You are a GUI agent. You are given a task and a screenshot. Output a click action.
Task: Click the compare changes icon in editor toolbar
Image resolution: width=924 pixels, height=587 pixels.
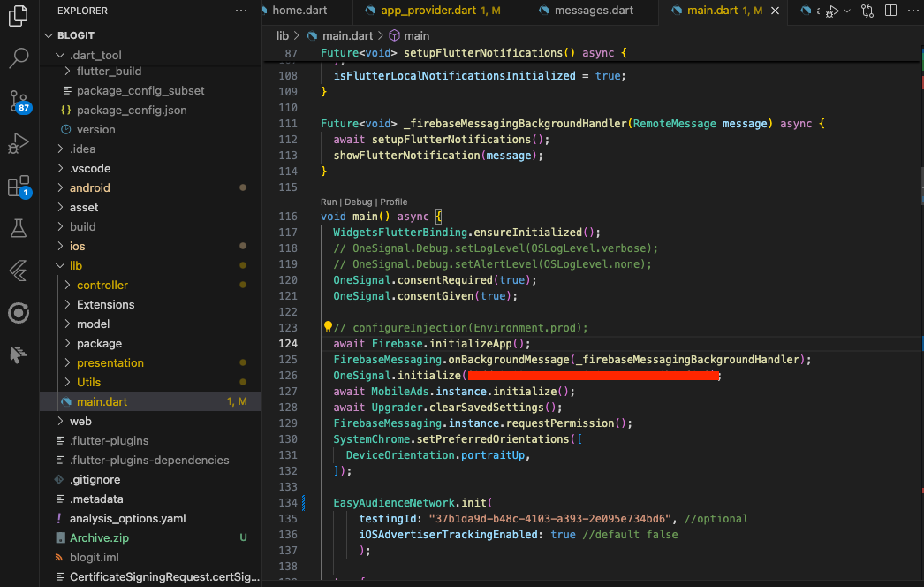pos(867,11)
